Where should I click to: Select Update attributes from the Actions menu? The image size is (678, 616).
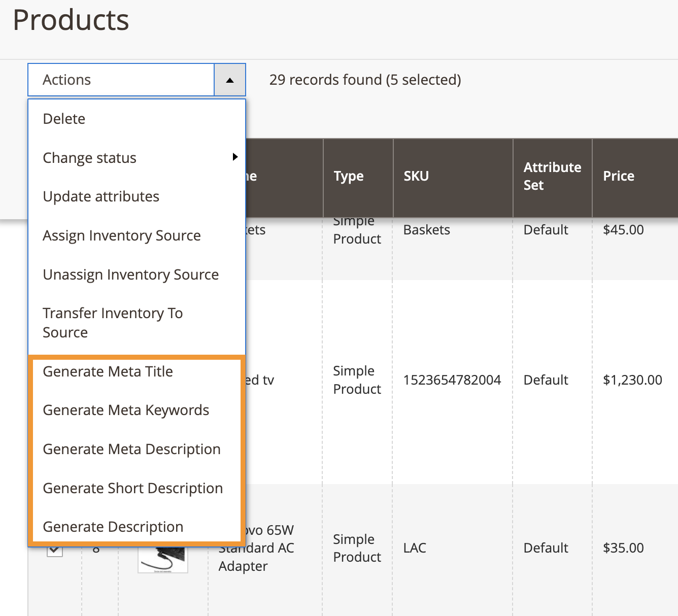point(100,196)
